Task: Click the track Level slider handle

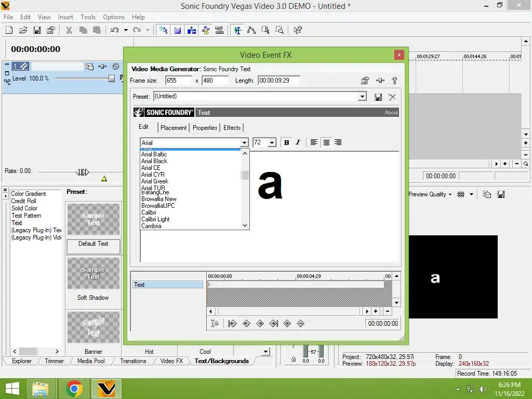Action: tap(111, 78)
